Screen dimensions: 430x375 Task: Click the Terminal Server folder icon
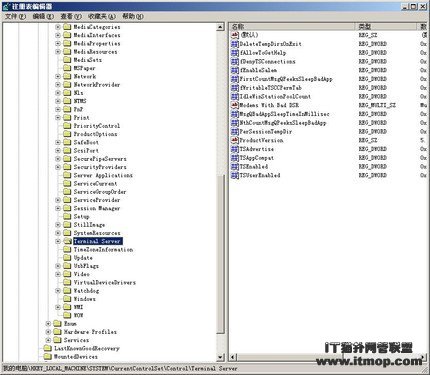67,241
